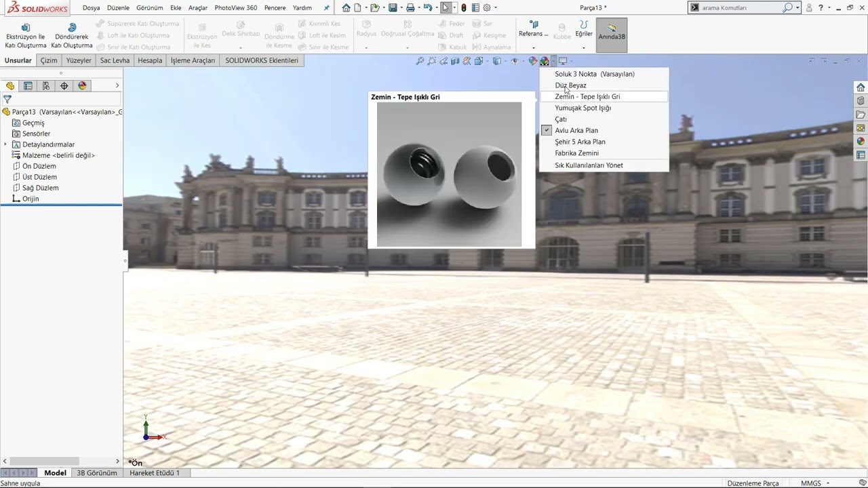
Task: Open the FeatureManager design tree tab
Action: click(x=10, y=86)
